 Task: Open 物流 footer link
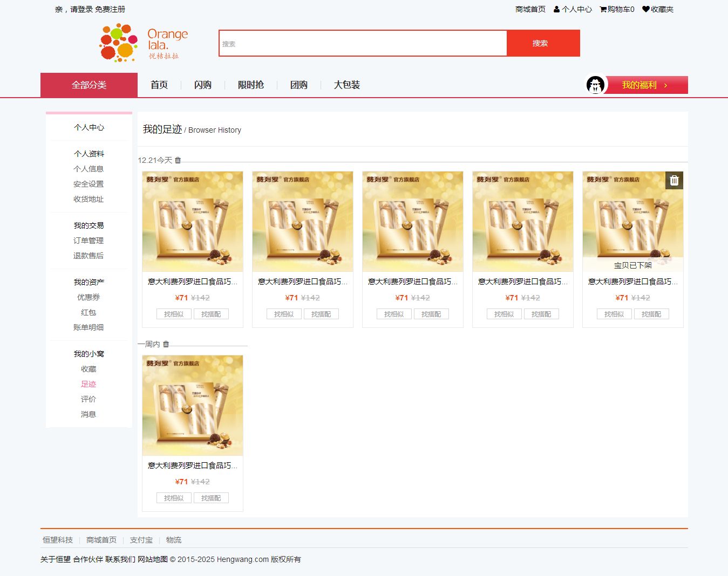[174, 540]
